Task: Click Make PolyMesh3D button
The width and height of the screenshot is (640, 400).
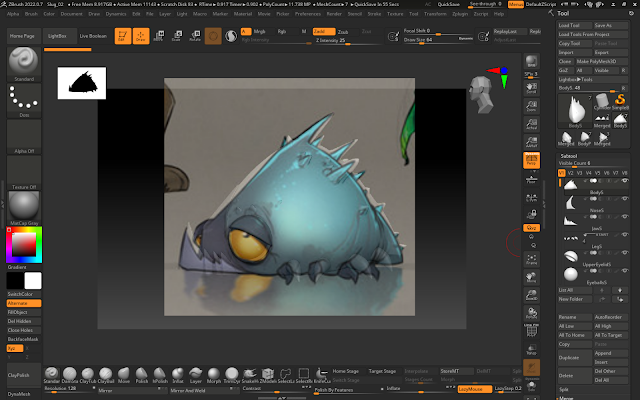Action: click(602, 61)
